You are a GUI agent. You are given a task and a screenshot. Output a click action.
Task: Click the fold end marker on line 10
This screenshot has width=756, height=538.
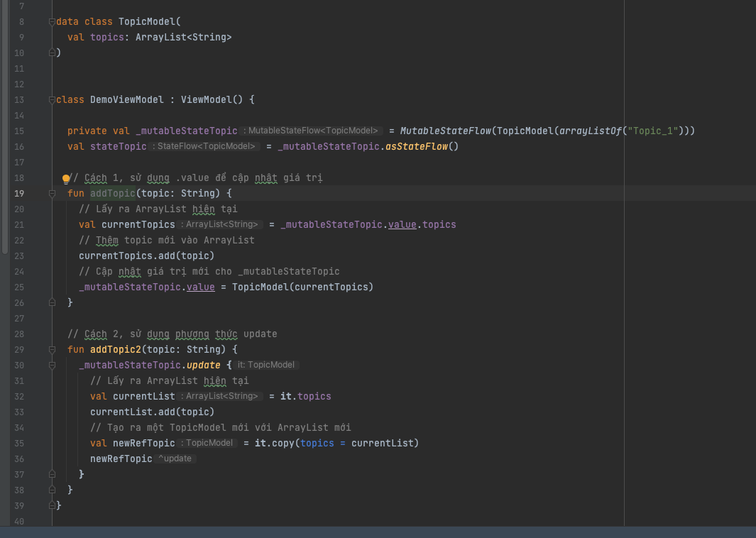coord(52,53)
